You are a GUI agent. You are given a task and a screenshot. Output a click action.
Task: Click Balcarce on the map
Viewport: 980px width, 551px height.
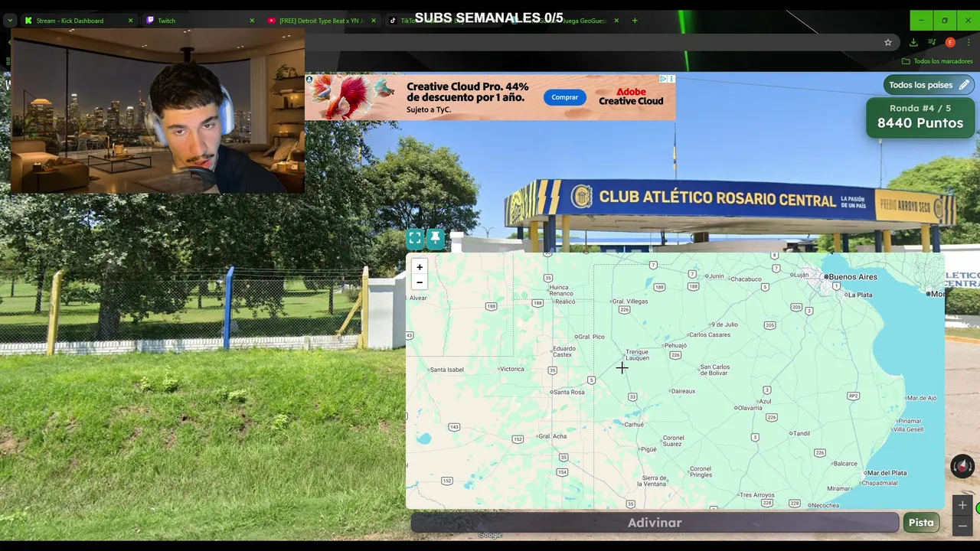(x=844, y=463)
